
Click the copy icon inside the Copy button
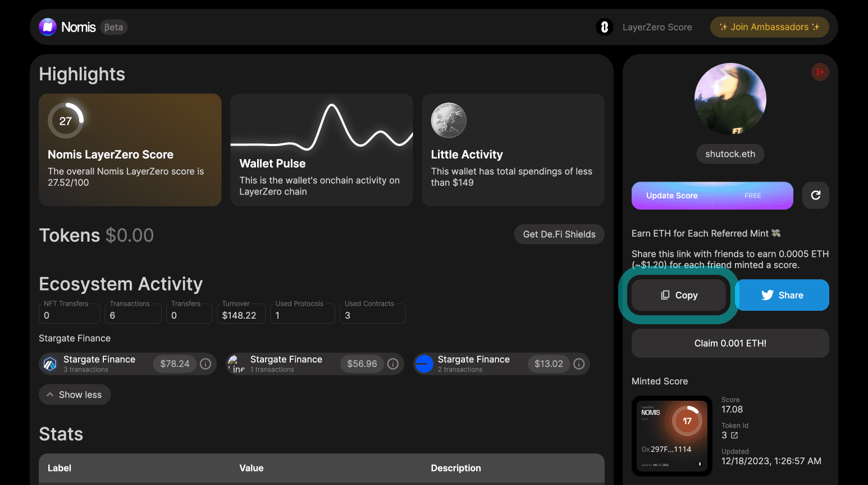point(665,294)
